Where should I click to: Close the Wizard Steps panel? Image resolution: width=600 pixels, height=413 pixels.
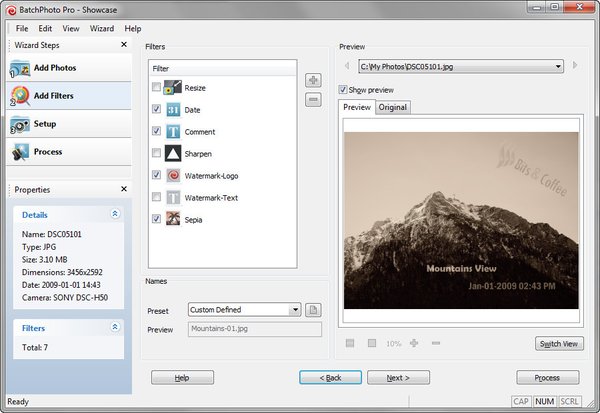[124, 45]
